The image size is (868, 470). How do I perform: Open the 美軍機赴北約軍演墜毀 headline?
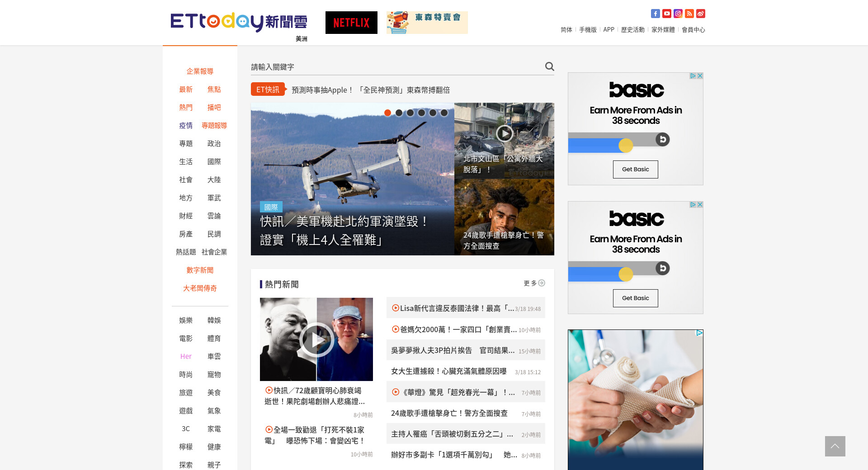pyautogui.click(x=344, y=231)
